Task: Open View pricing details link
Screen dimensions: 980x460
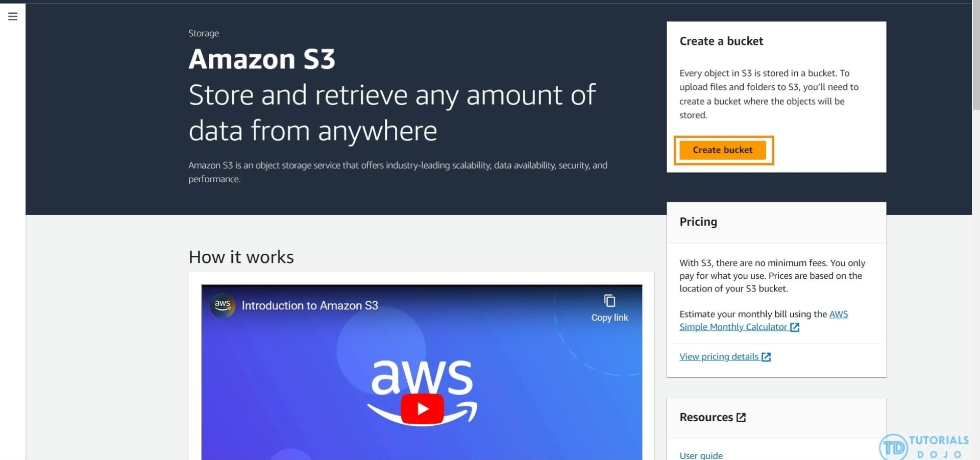Action: tap(719, 357)
